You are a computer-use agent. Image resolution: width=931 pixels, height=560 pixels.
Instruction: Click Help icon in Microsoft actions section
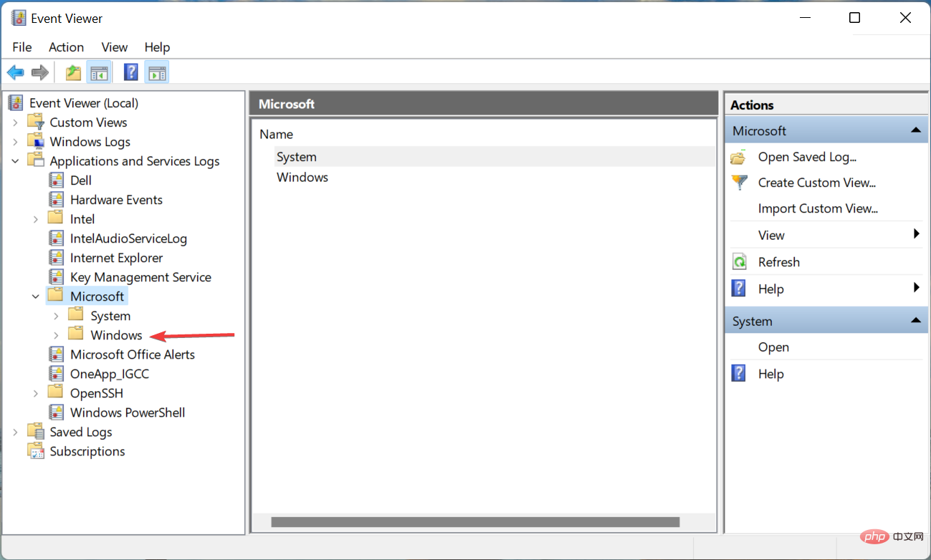(739, 289)
